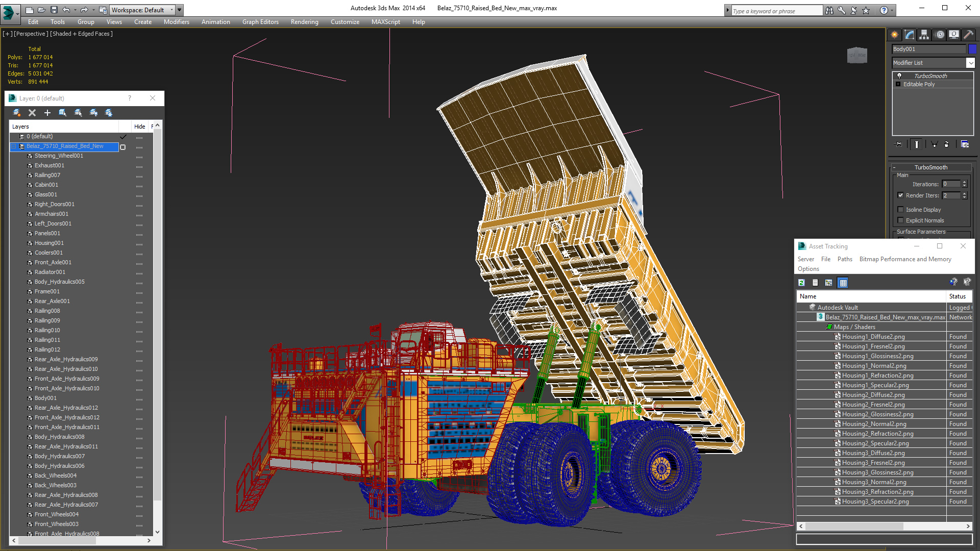Click Hide/Unhide All Layers icon
The image size is (980, 551).
pos(93,113)
